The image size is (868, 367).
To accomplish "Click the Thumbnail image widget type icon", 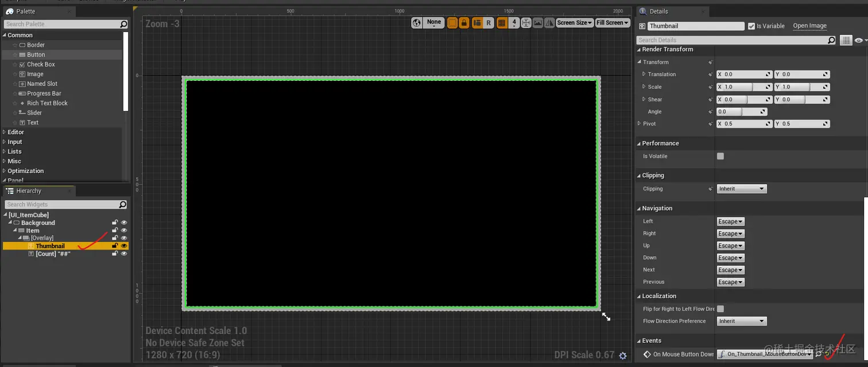I will 31,246.
